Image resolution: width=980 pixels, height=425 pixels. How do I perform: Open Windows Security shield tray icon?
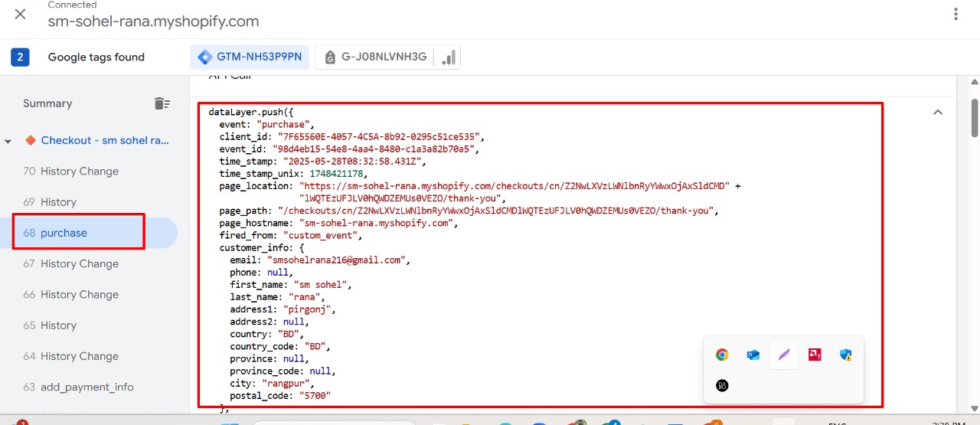[845, 355]
